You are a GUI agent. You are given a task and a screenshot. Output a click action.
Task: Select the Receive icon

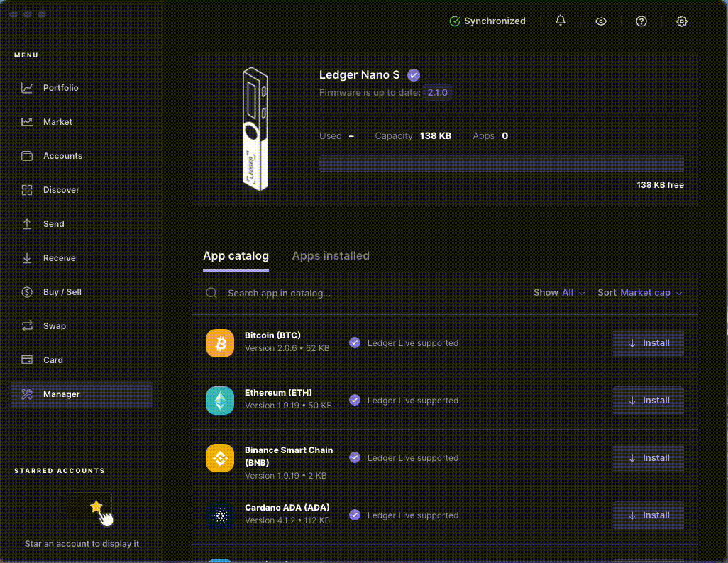(x=60, y=257)
